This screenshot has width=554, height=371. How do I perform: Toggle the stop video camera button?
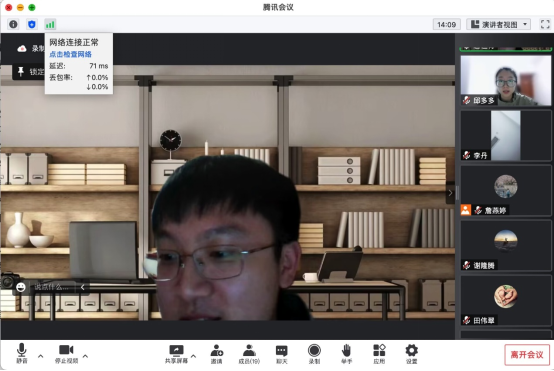click(x=66, y=354)
